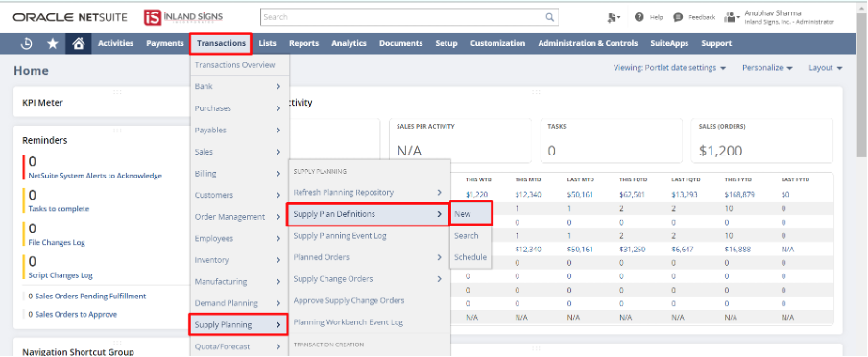Image resolution: width=868 pixels, height=357 pixels.
Task: Select Planning Workbench Event Log
Action: tap(370, 322)
